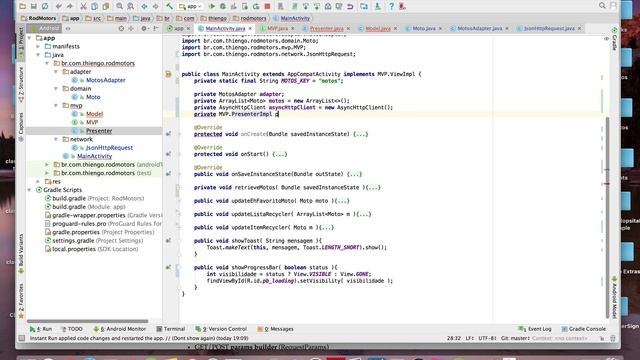The height and width of the screenshot is (360, 640).
Task: Click the Save All toolbar icon
Action: tap(33, 6)
